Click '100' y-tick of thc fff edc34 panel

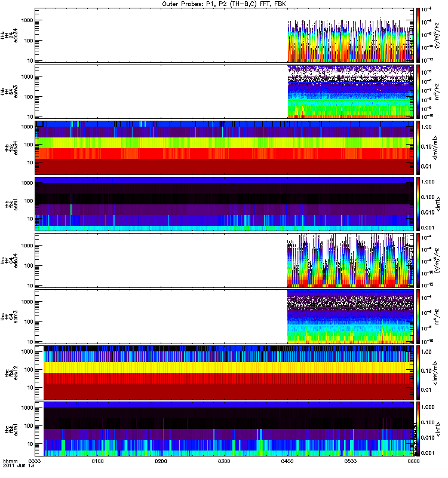(x=29, y=265)
